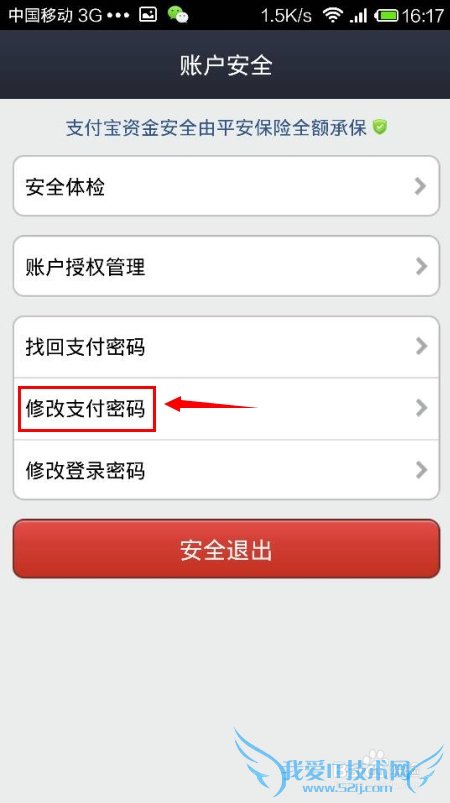
Task: Tap the three-dots notification indicator
Action: [120, 15]
